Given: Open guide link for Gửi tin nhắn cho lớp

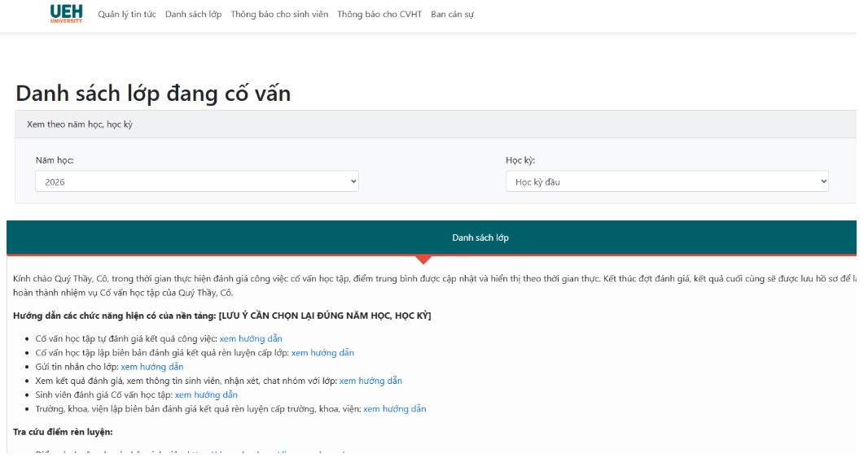Looking at the screenshot, I should pyautogui.click(x=152, y=367).
